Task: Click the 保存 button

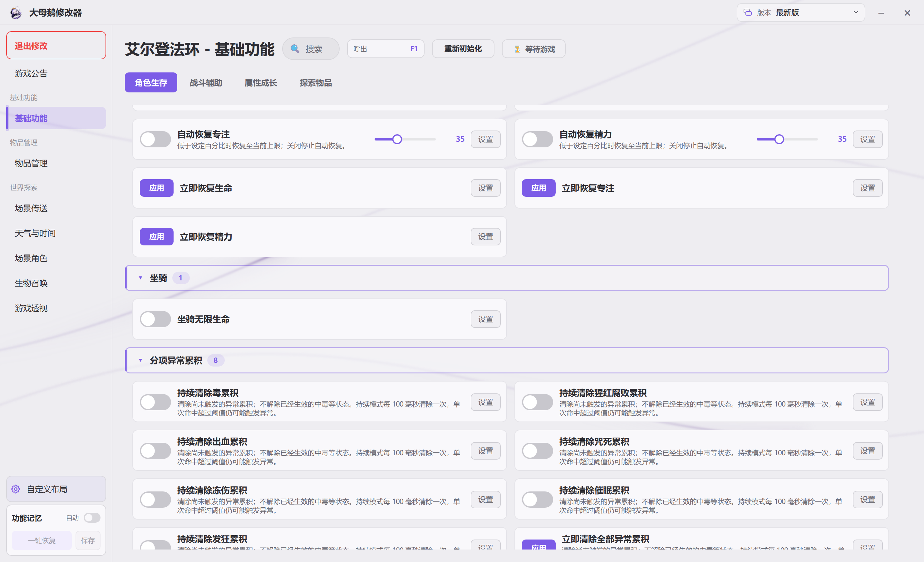Action: (x=88, y=541)
